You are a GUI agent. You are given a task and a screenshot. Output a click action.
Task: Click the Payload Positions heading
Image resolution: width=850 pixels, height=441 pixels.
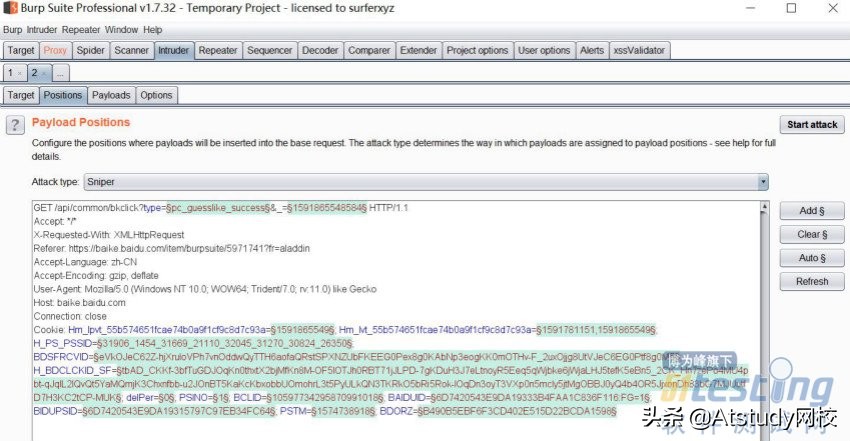click(x=81, y=122)
